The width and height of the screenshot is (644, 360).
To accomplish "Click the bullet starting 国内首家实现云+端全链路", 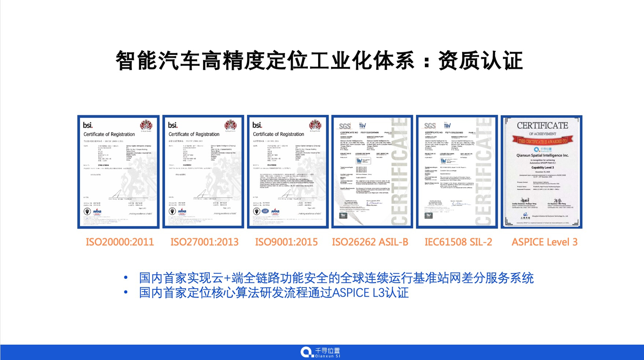I will 336,278.
